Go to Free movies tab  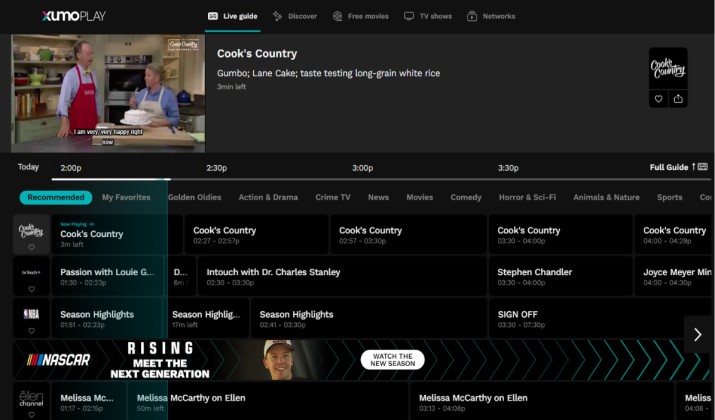(x=361, y=16)
